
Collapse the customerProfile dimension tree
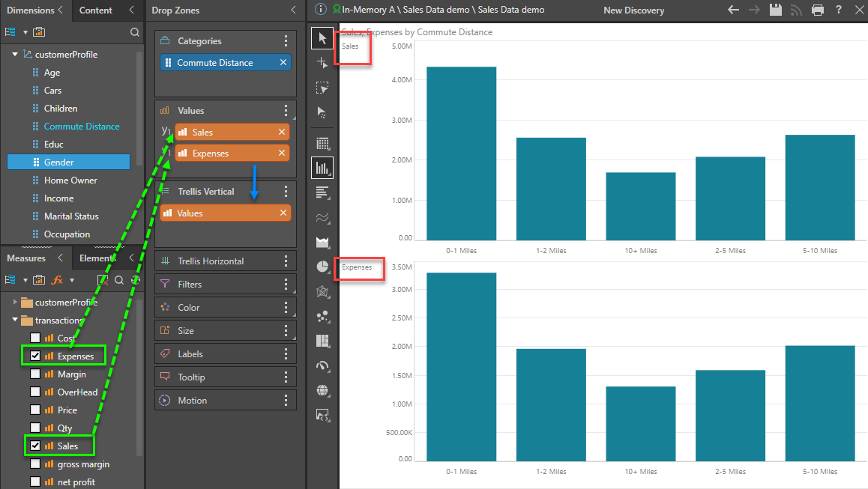[14, 55]
